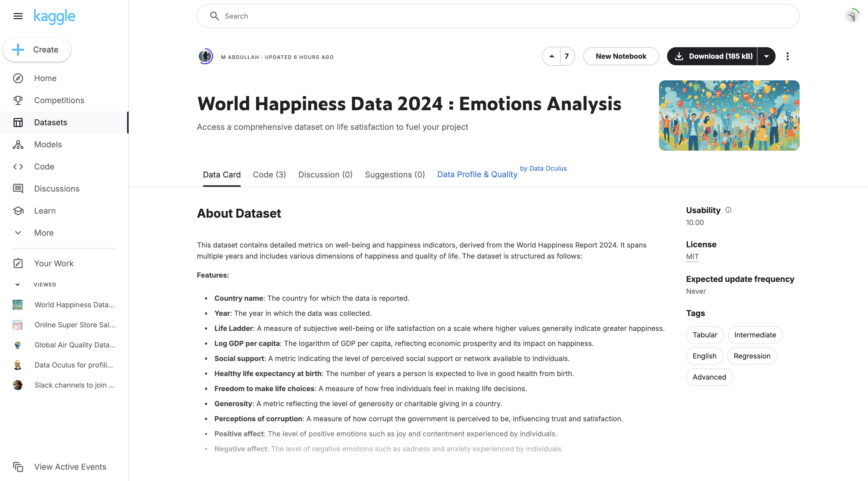Click Download (185 kB) button

pos(712,56)
